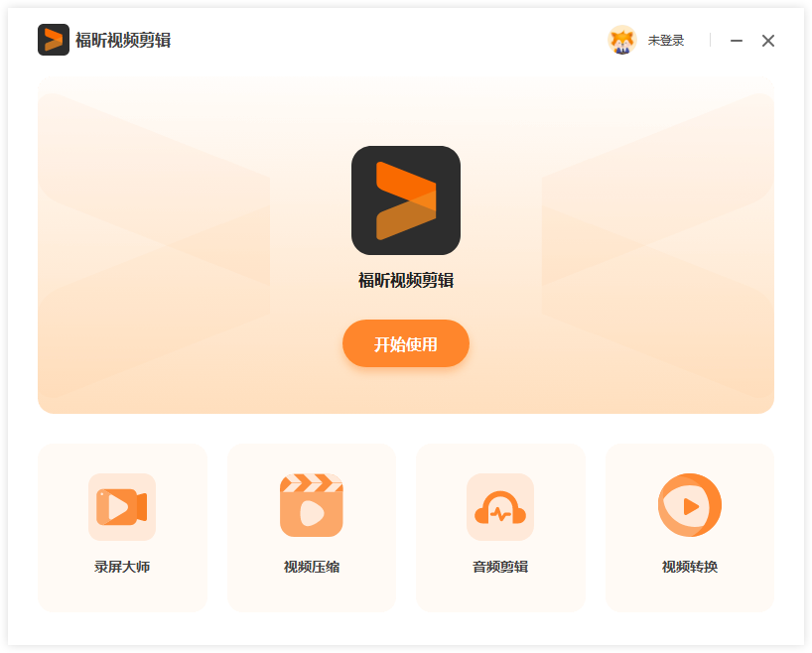Open the 视频转换 play-circle icon

point(689,506)
